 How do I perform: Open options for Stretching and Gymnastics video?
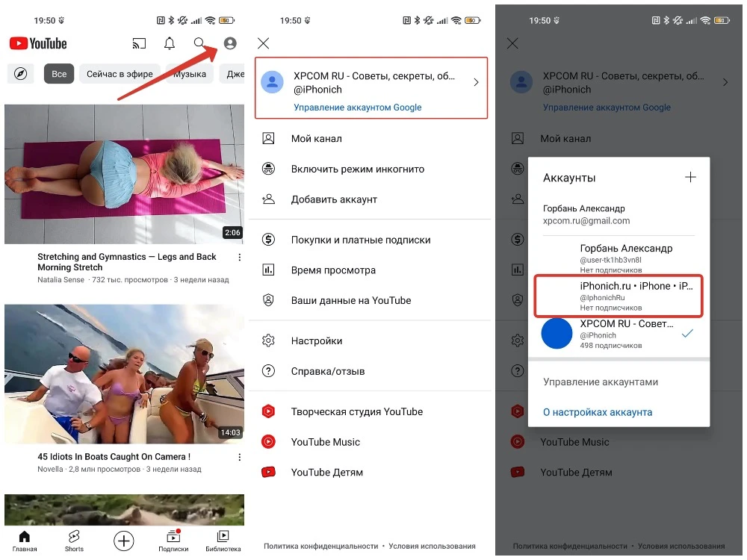coord(239,258)
